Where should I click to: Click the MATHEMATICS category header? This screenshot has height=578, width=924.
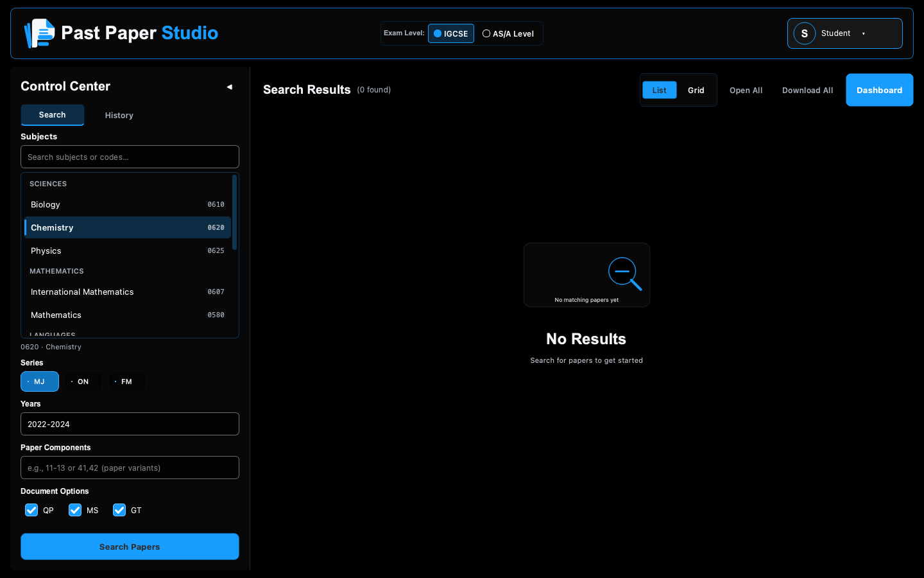(56, 271)
